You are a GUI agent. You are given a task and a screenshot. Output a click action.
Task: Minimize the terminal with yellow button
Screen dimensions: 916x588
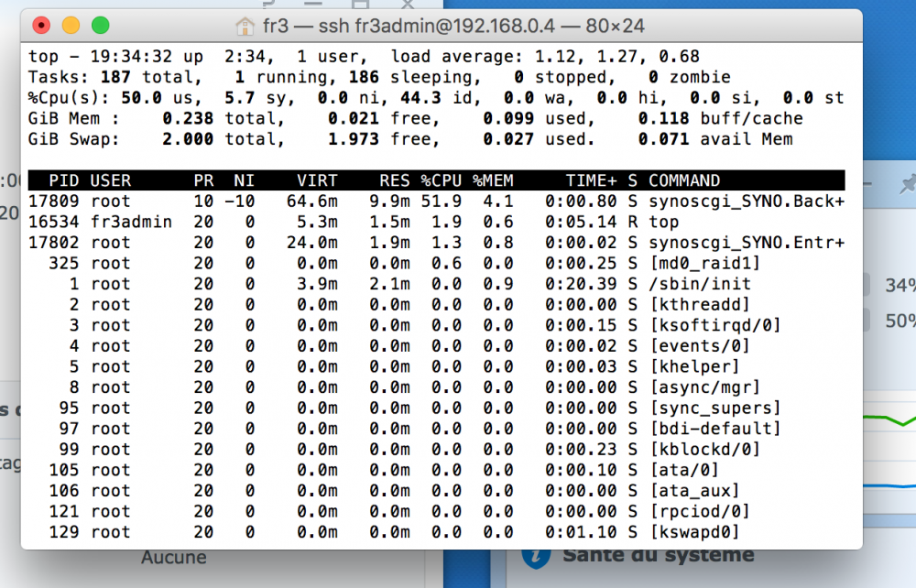(71, 25)
